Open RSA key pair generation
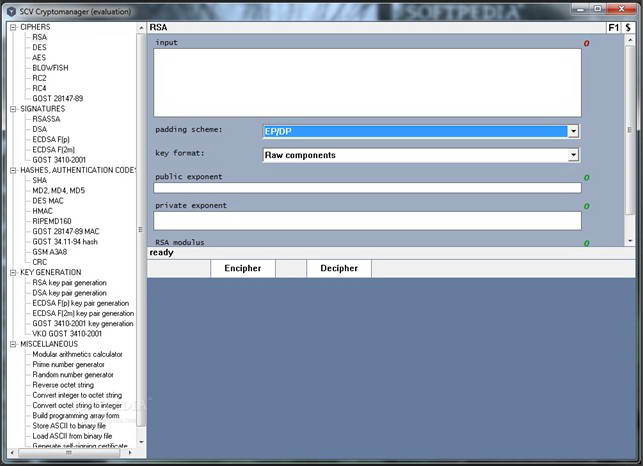The height and width of the screenshot is (466, 643). coord(69,283)
